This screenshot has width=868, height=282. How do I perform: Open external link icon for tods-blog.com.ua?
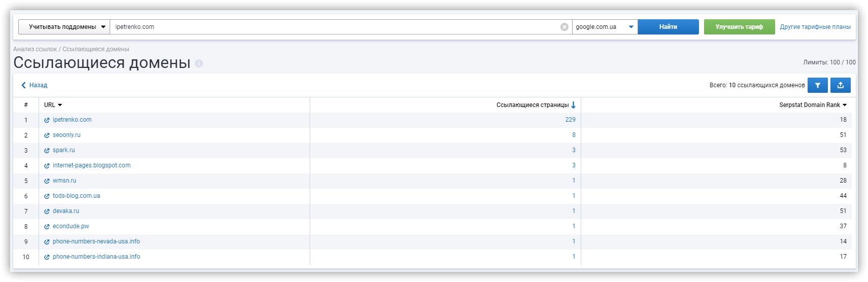pos(47,196)
